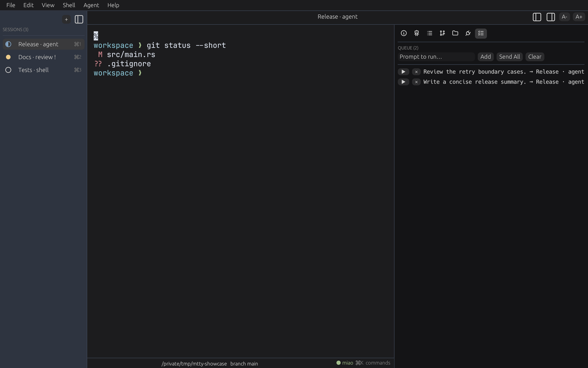Click Send All in the queue panel
Image resolution: width=588 pixels, height=368 pixels.
pyautogui.click(x=509, y=57)
